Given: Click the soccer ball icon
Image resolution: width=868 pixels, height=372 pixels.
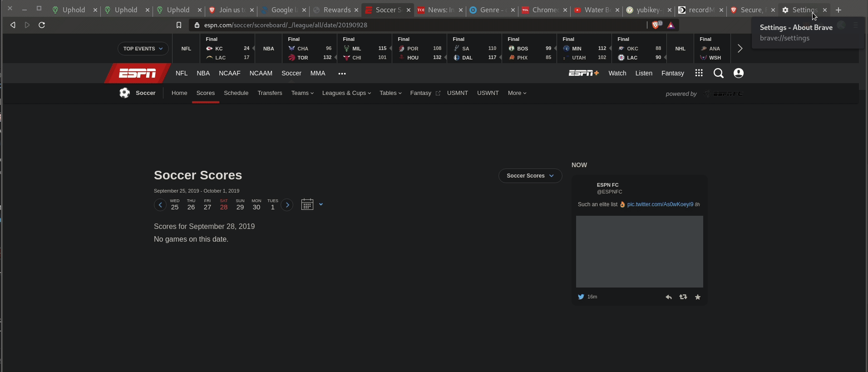Looking at the screenshot, I should [x=124, y=93].
